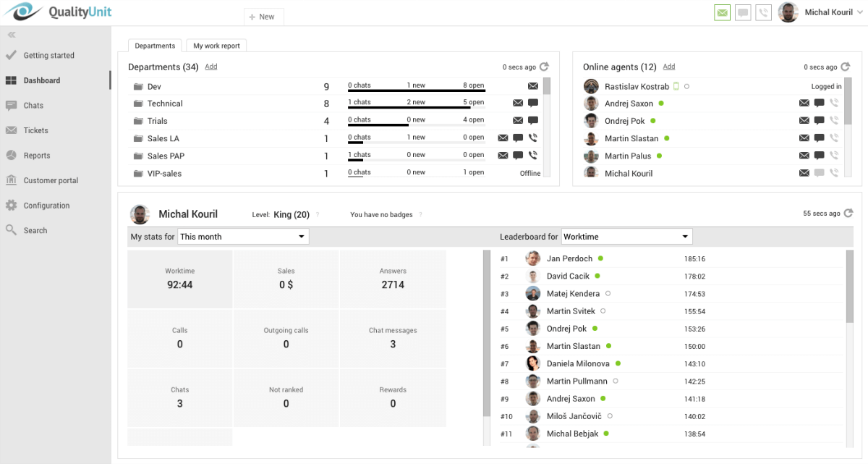Open the 'Worktime' leaderboard dropdown
The width and height of the screenshot is (868, 464).
[x=627, y=236]
